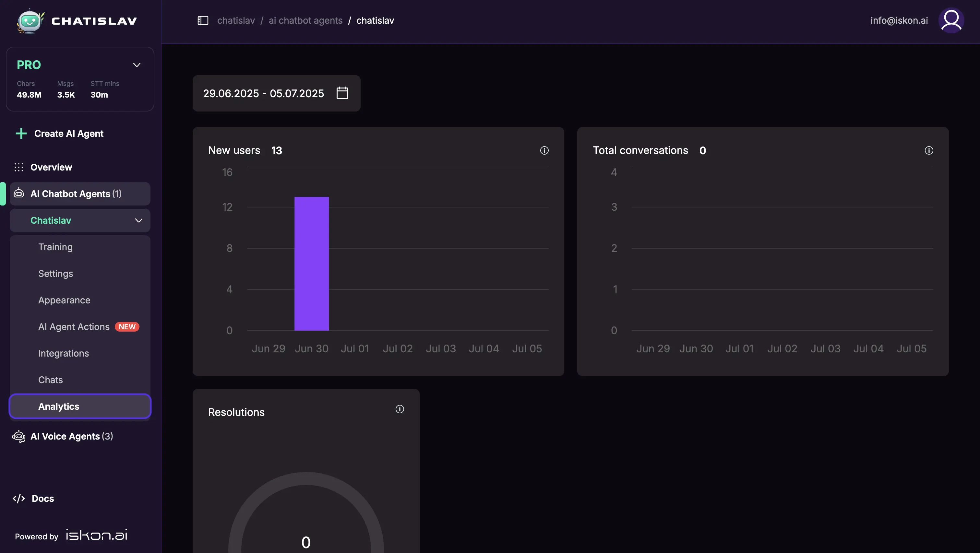Expand the PRO plan chevron
This screenshot has height=553, width=980.
137,65
